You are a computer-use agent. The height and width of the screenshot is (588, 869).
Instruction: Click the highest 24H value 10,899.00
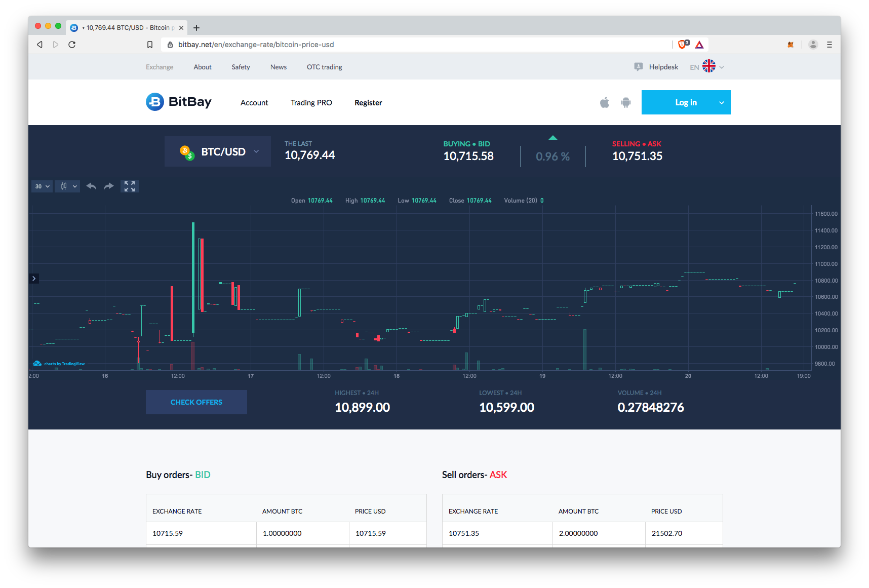point(362,407)
